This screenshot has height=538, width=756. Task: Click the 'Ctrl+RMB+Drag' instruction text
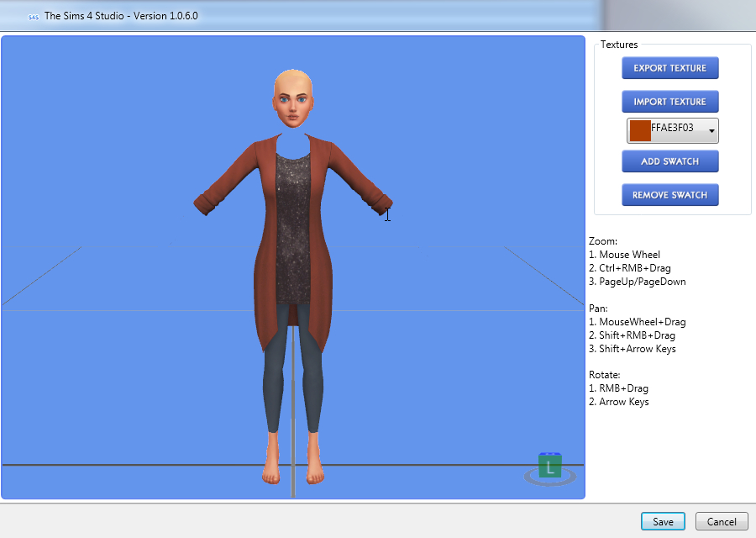click(635, 268)
